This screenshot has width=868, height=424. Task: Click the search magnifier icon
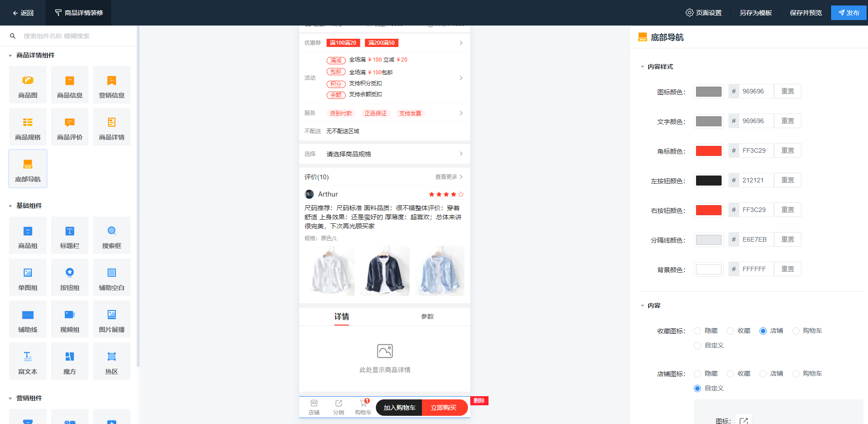[x=13, y=36]
